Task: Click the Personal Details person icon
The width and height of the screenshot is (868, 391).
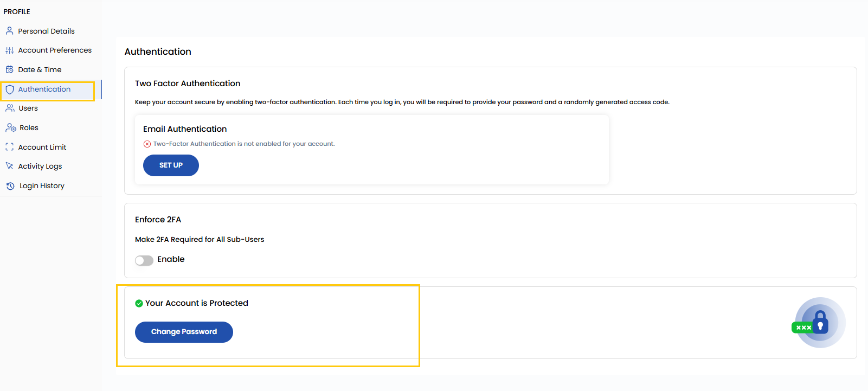Action: tap(9, 31)
